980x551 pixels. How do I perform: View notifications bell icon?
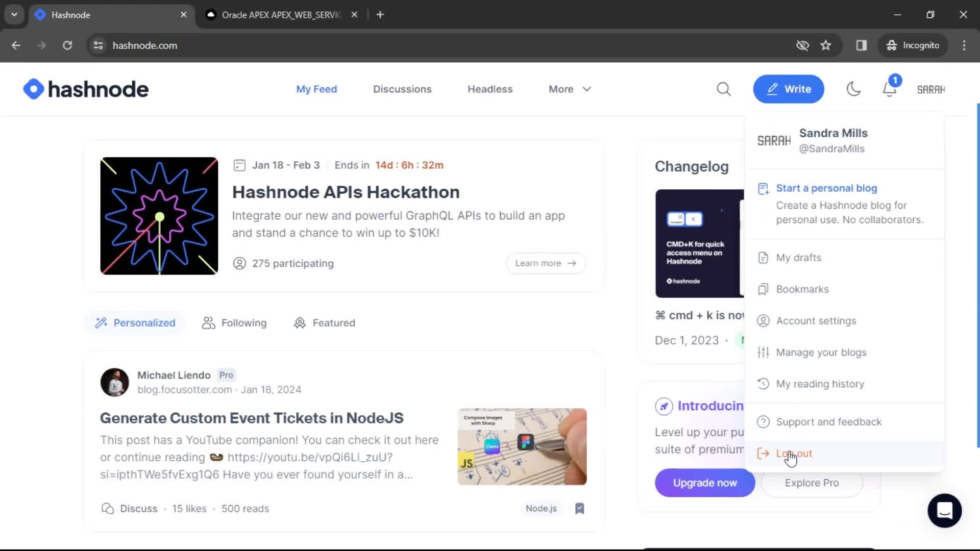889,88
